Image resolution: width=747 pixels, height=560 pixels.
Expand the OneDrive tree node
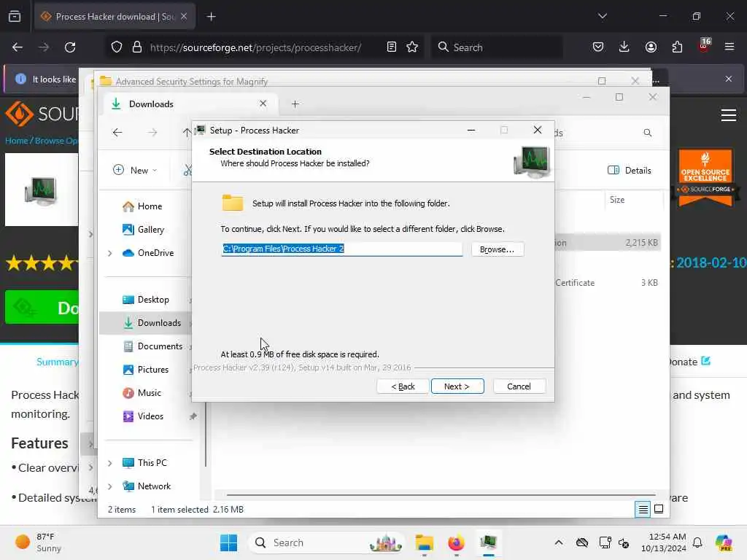coord(110,253)
